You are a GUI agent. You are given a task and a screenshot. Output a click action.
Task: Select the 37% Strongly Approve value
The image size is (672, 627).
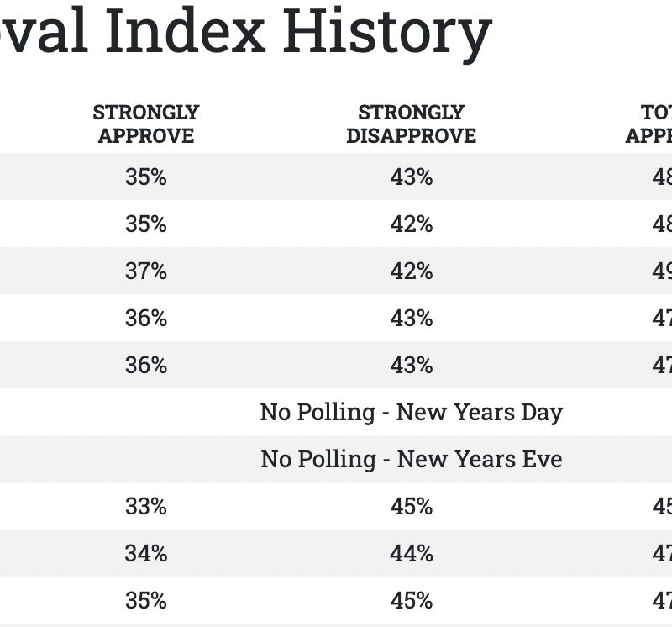(x=146, y=271)
